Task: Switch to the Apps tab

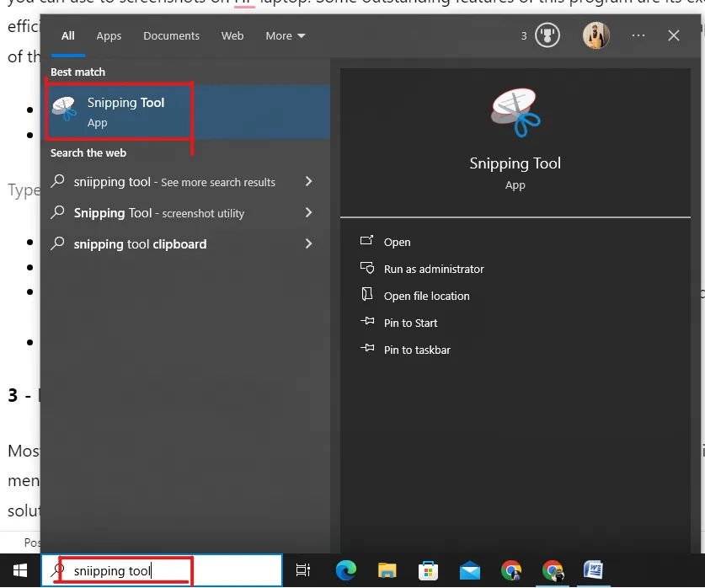Action: pos(109,36)
